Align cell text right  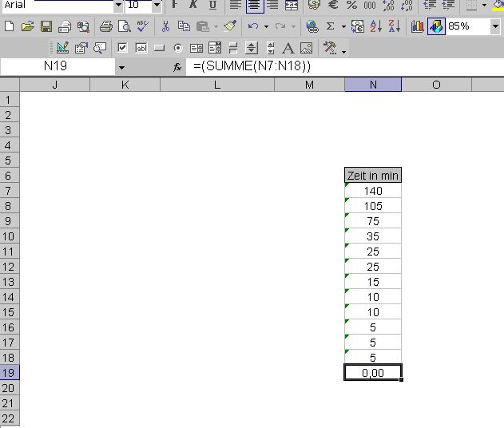point(272,5)
